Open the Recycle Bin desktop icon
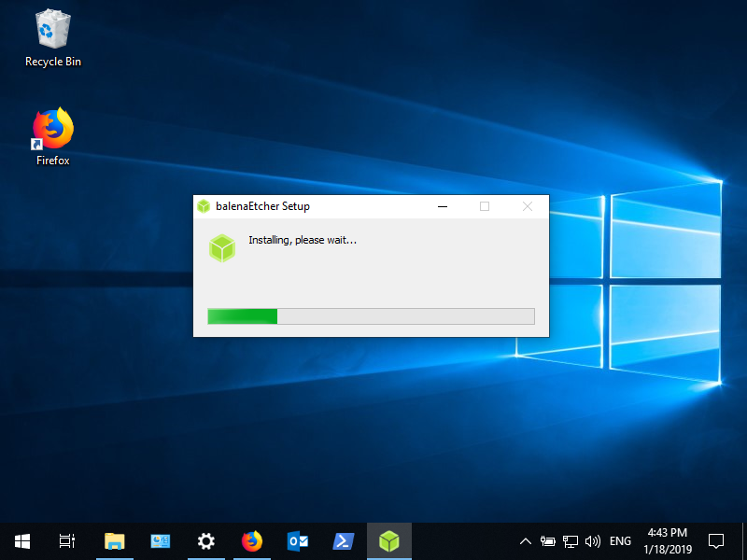The image size is (747, 560). point(52,38)
